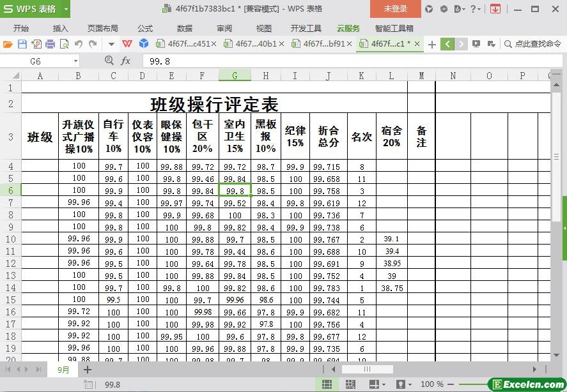Screen dimensions: 567x392
Task: Switch to normal view in status bar
Action: click(327, 384)
